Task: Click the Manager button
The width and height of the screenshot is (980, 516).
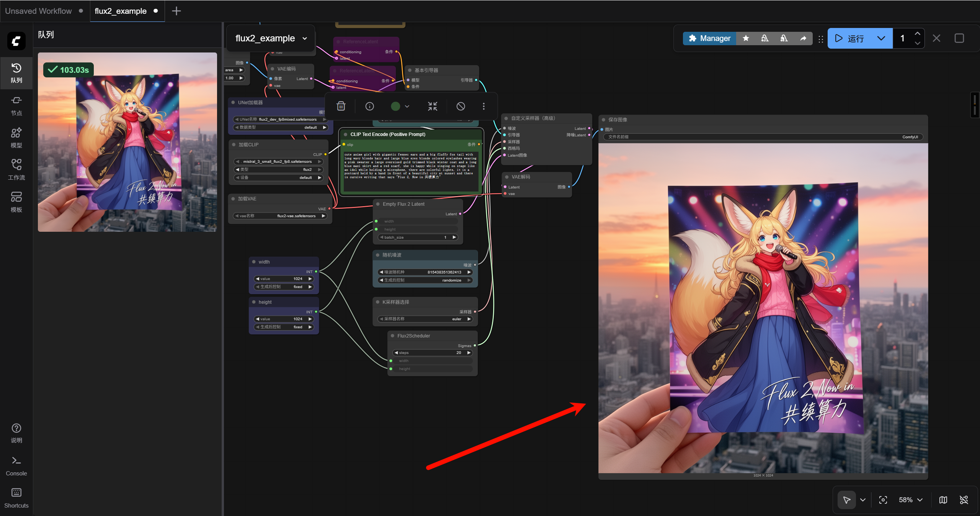Action: [x=709, y=38]
